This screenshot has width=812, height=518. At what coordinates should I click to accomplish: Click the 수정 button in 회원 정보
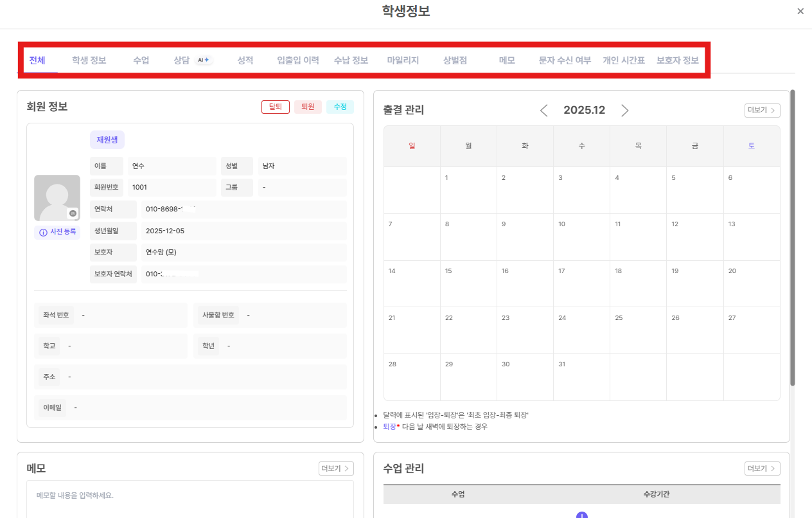340,107
